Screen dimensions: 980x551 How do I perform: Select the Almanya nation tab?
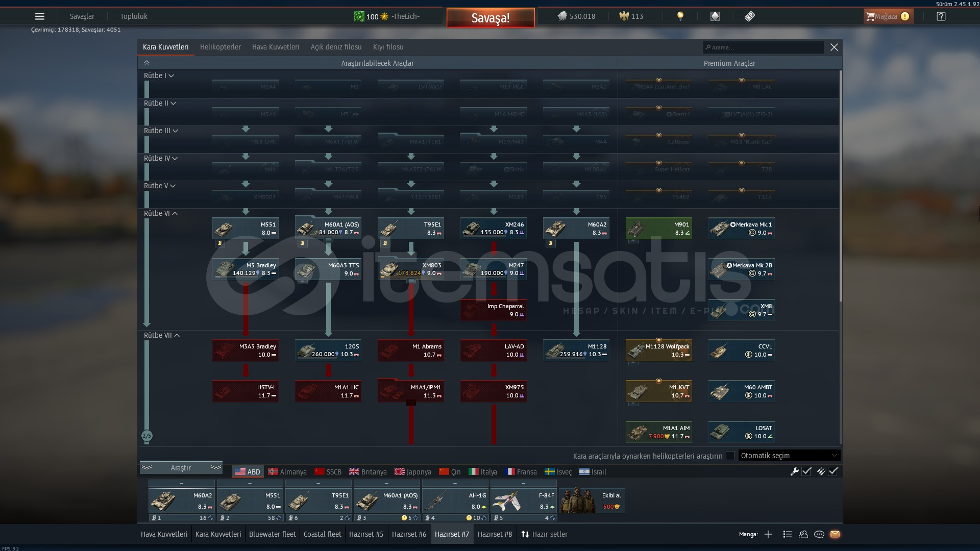point(287,472)
